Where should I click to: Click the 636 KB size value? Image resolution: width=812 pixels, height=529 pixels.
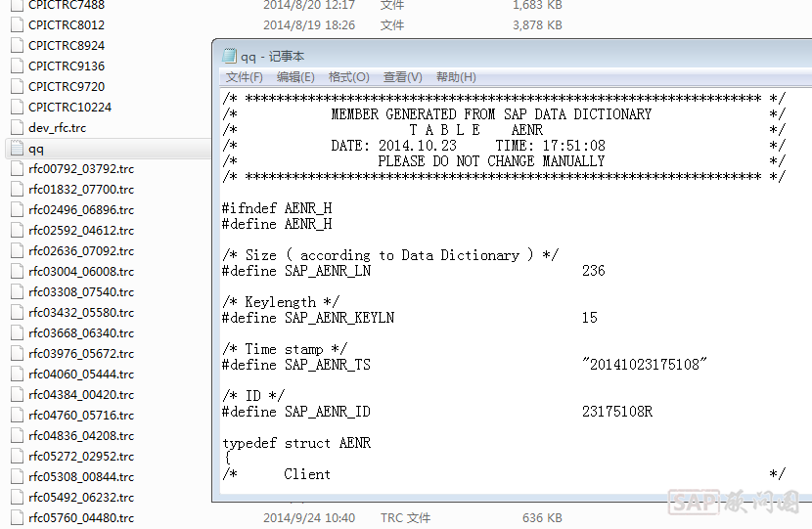tap(542, 517)
